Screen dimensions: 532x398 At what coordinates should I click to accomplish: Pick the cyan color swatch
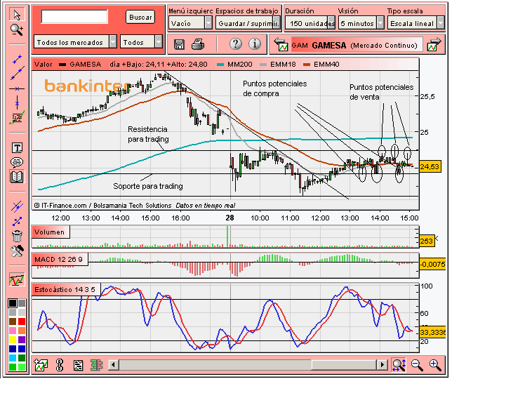[x=13, y=358]
